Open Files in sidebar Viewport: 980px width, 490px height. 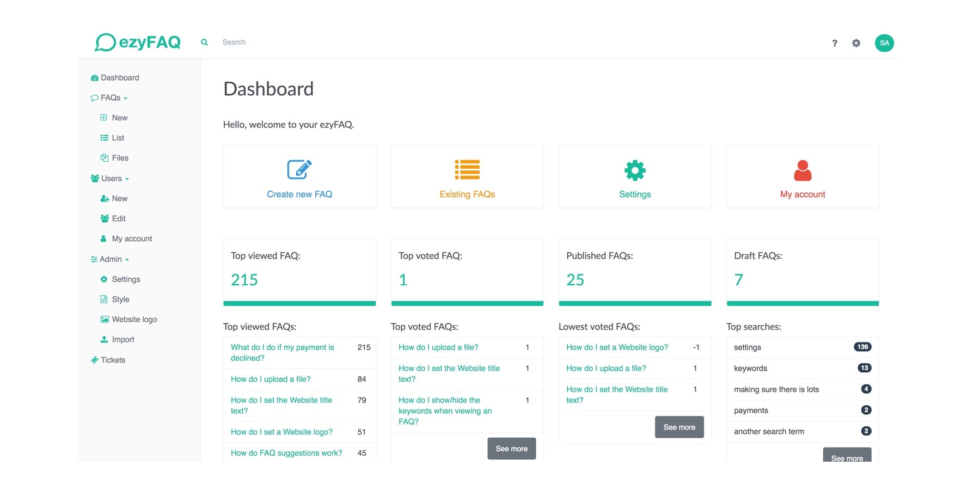[114, 158]
